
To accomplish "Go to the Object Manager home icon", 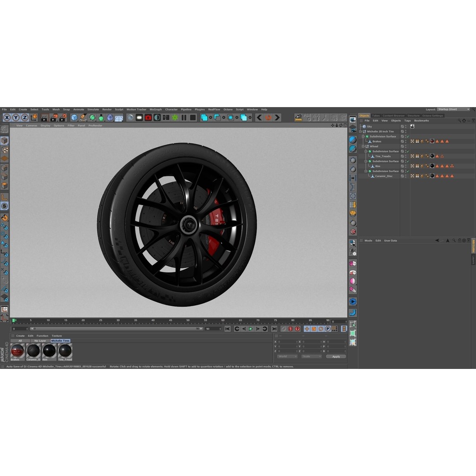I will (x=464, y=120).
